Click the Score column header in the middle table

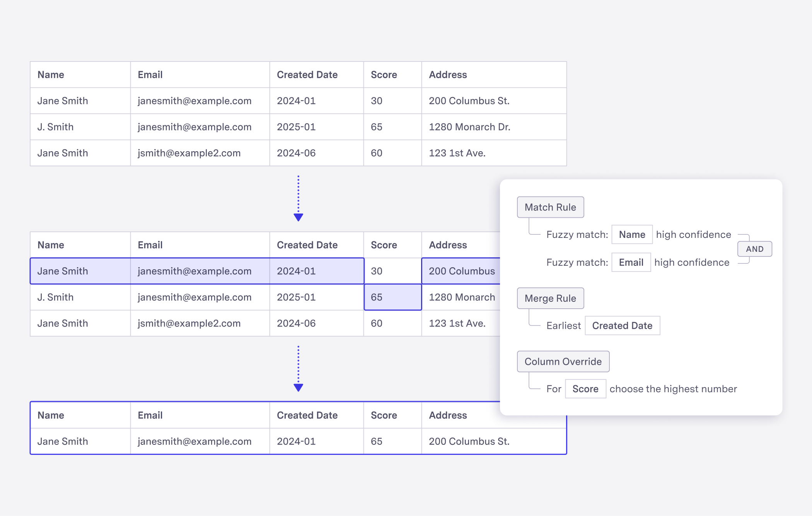[x=384, y=244]
